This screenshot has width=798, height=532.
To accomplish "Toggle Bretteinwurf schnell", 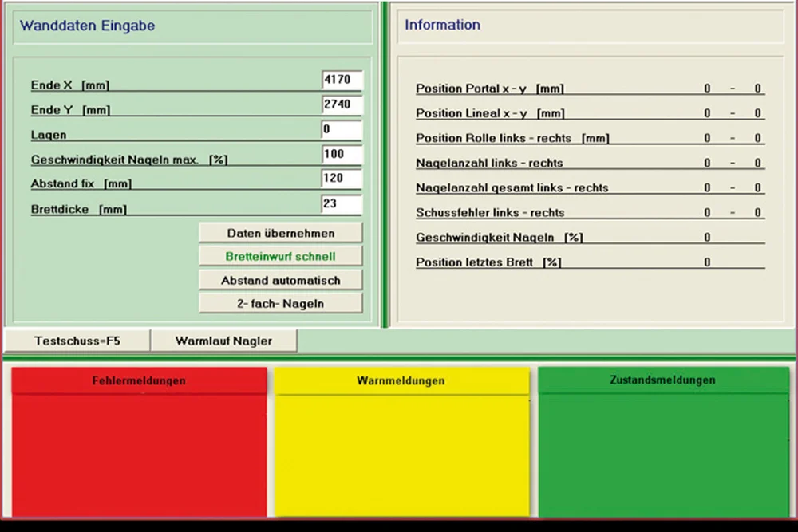I will click(280, 256).
